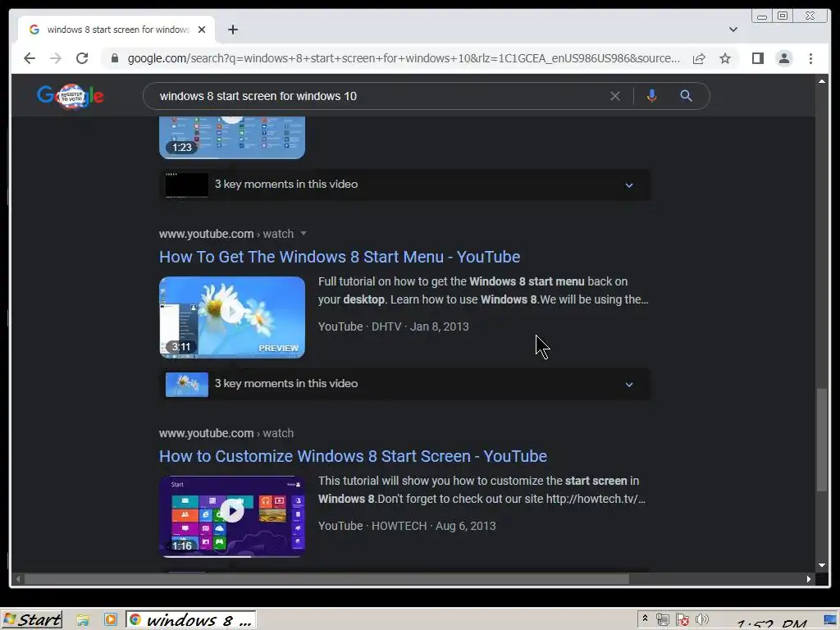Submit search with magnifier icon
Image resolution: width=840 pixels, height=630 pixels.
click(686, 97)
